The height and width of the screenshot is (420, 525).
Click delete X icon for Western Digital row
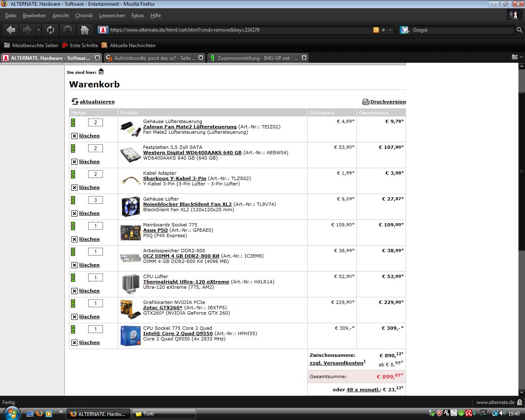point(74,162)
